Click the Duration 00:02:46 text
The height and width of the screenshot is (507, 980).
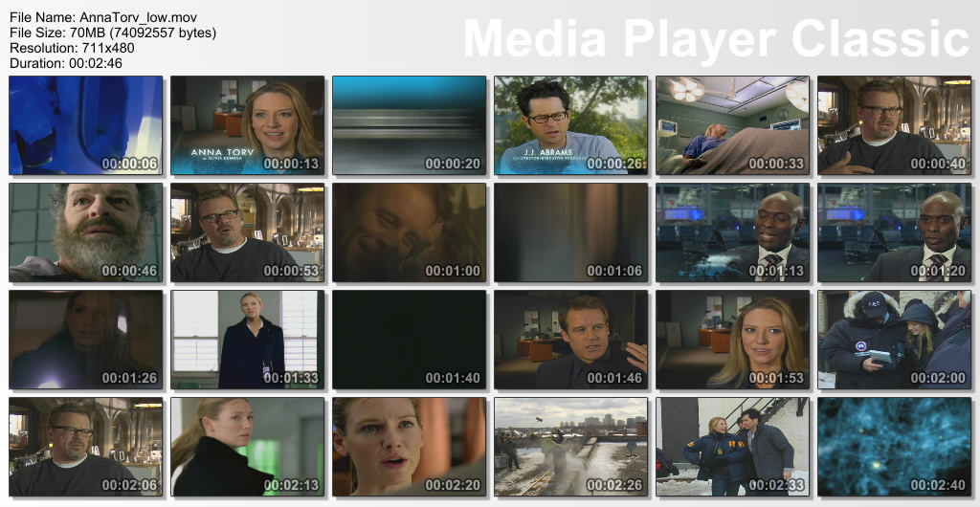[66, 63]
